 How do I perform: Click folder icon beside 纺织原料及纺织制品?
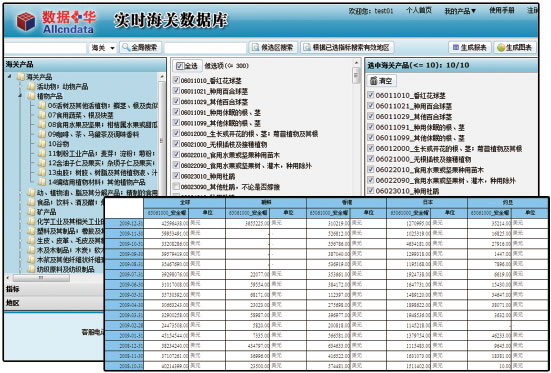(x=32, y=269)
